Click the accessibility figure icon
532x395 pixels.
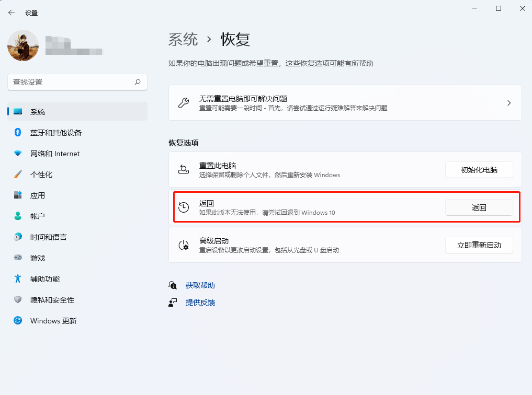click(18, 279)
